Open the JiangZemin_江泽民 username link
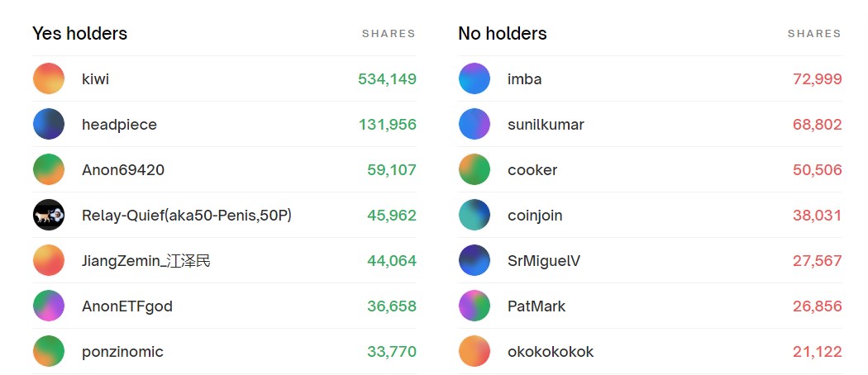 (x=146, y=261)
